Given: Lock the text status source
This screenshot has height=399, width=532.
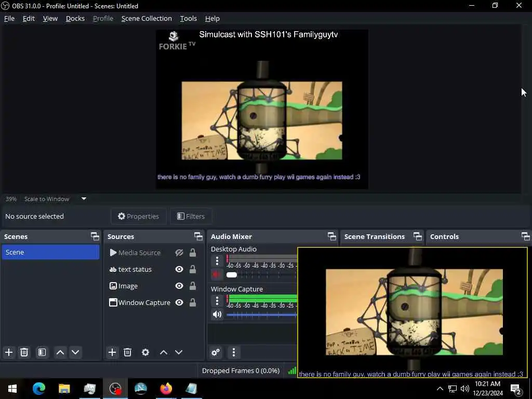Looking at the screenshot, I should tap(192, 269).
